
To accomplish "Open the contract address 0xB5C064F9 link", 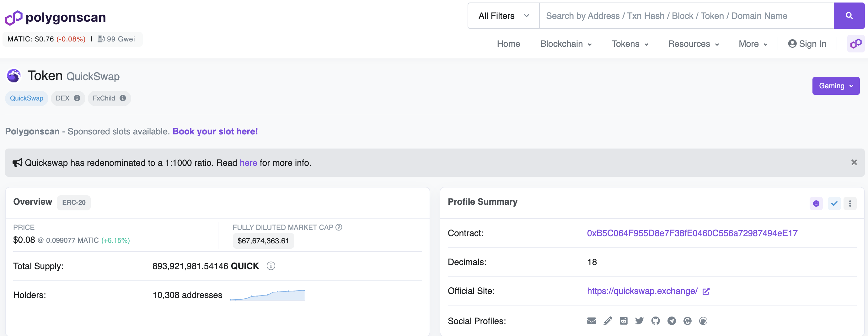I will [x=692, y=233].
